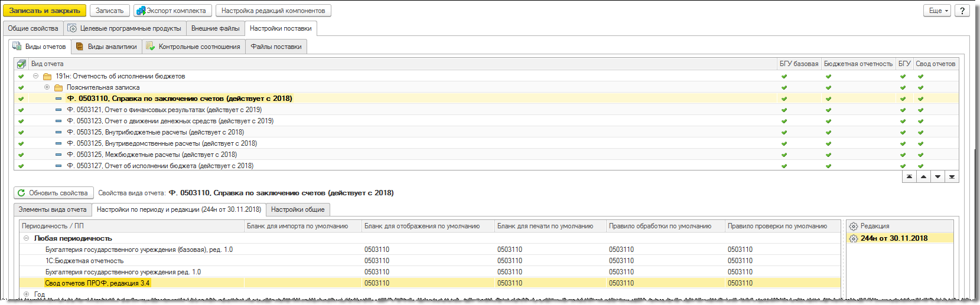Click the gear icon in the Редакция column header
The width and height of the screenshot is (980, 305).
tap(853, 226)
